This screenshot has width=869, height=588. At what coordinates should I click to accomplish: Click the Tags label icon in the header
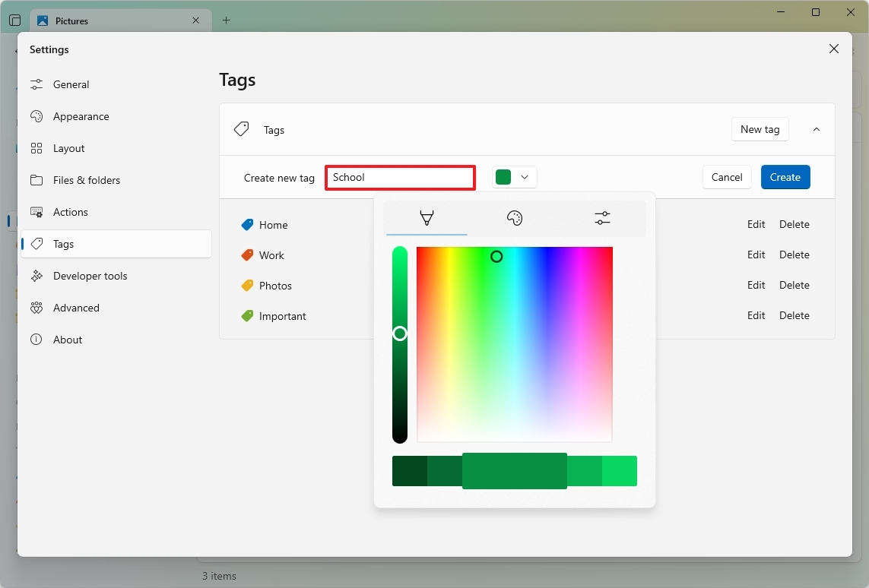click(x=241, y=128)
